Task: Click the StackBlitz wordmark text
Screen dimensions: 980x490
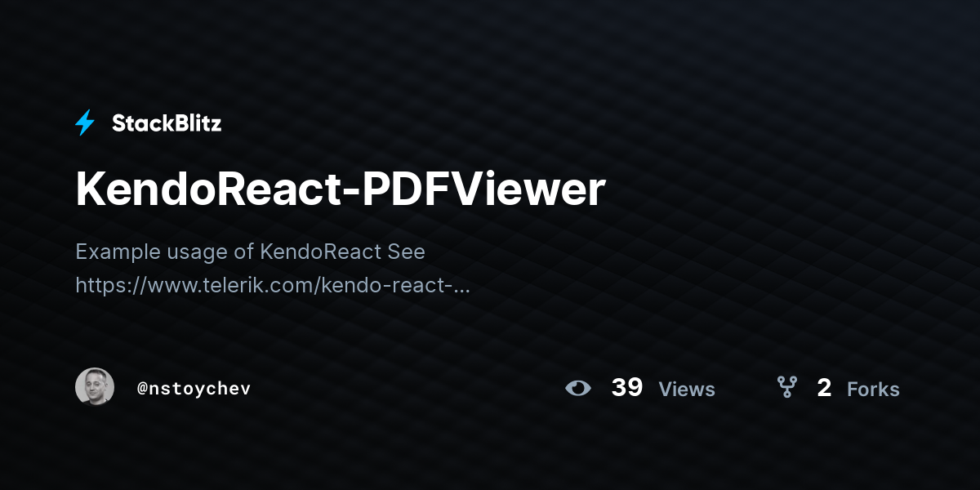Action: pos(167,123)
